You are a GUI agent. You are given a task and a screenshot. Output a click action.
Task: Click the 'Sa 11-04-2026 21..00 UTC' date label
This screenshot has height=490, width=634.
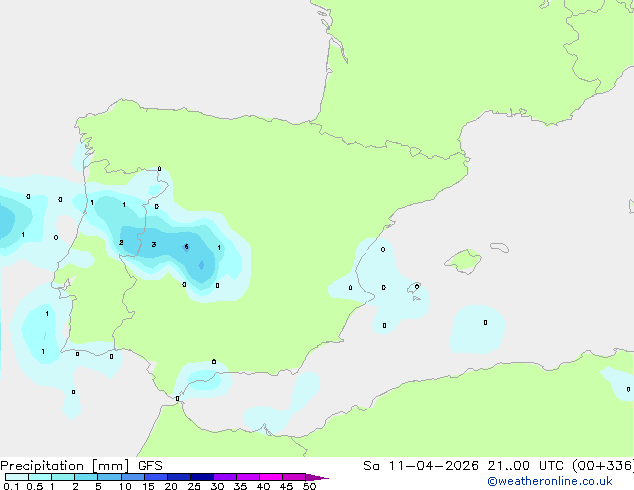click(463, 466)
